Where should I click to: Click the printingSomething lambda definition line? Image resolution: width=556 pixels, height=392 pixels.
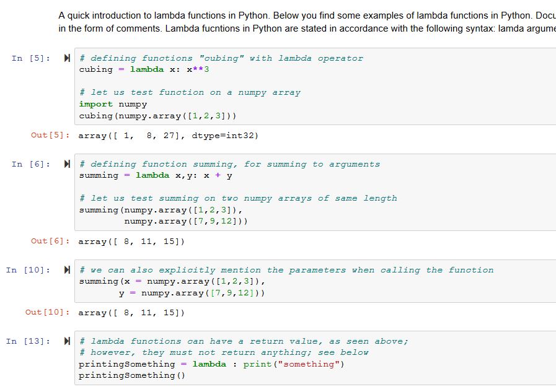pyautogui.click(x=211, y=364)
